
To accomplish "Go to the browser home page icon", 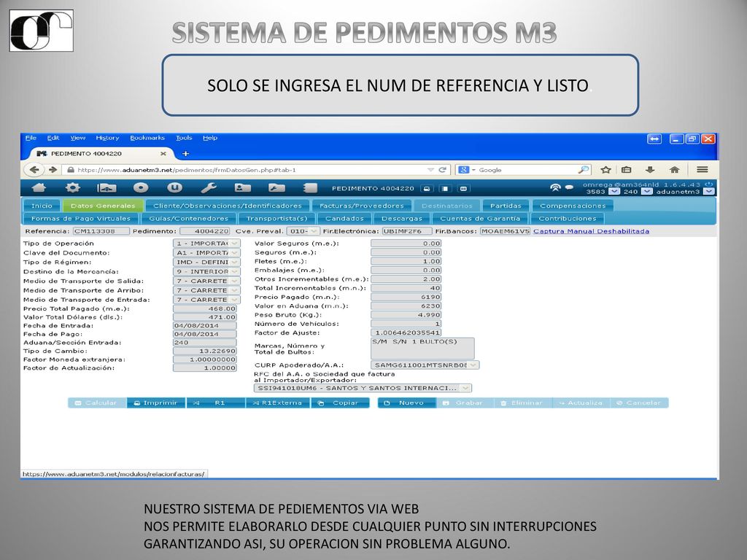I will pos(674,169).
